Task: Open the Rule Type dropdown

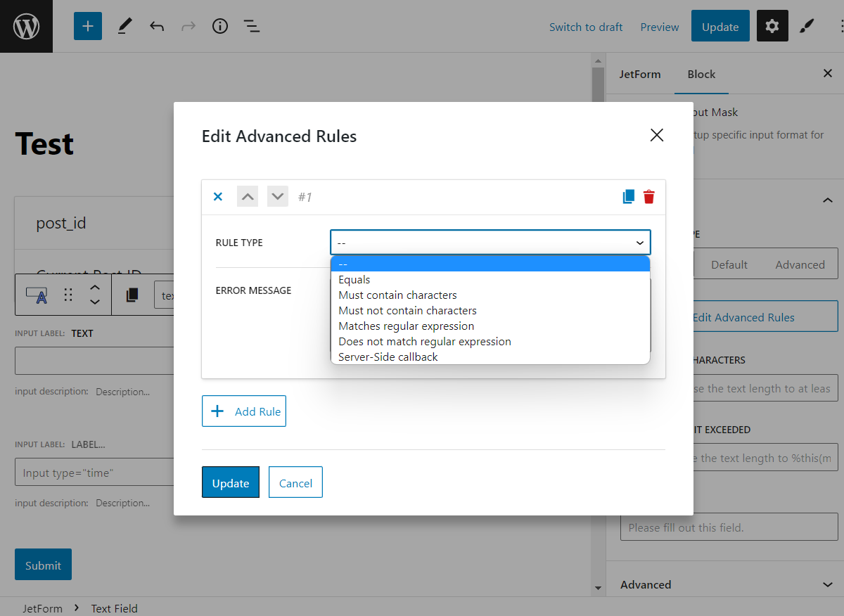Action: [490, 241]
